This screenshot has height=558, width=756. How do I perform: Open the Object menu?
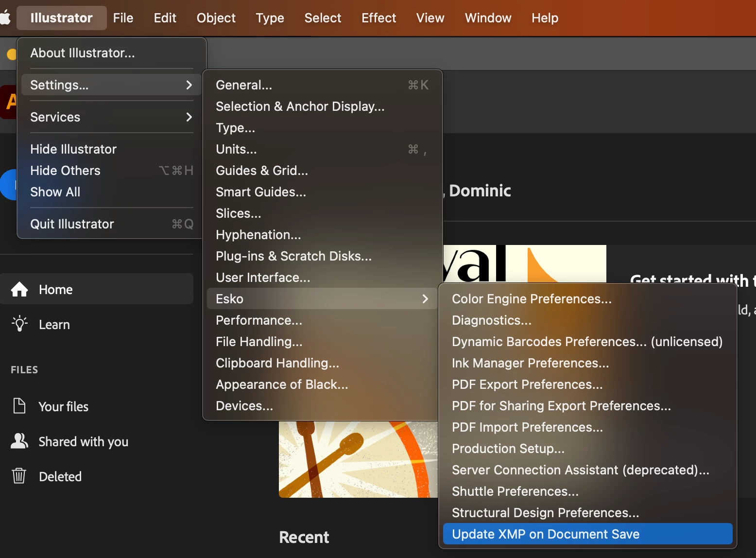click(x=216, y=18)
